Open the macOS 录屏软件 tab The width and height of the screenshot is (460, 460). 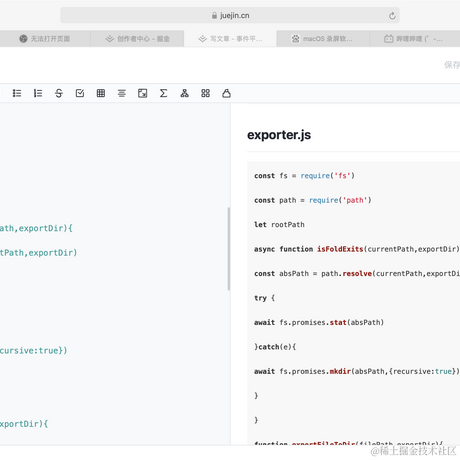point(323,39)
